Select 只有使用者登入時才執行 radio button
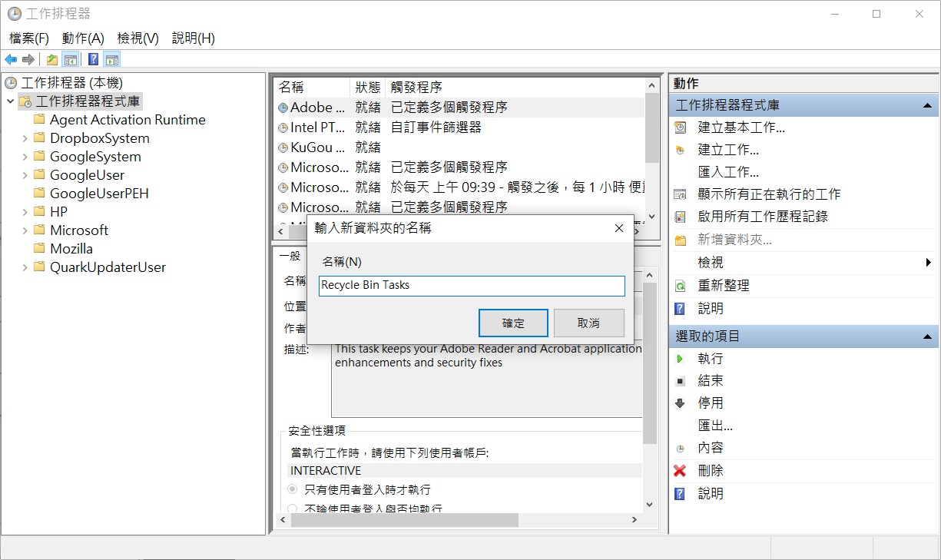Image resolution: width=941 pixels, height=560 pixels. [x=293, y=489]
